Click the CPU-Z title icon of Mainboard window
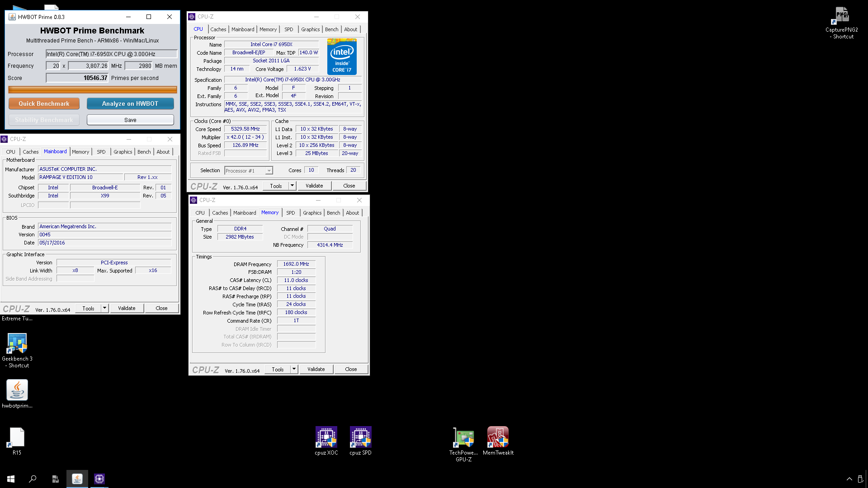 [x=4, y=139]
